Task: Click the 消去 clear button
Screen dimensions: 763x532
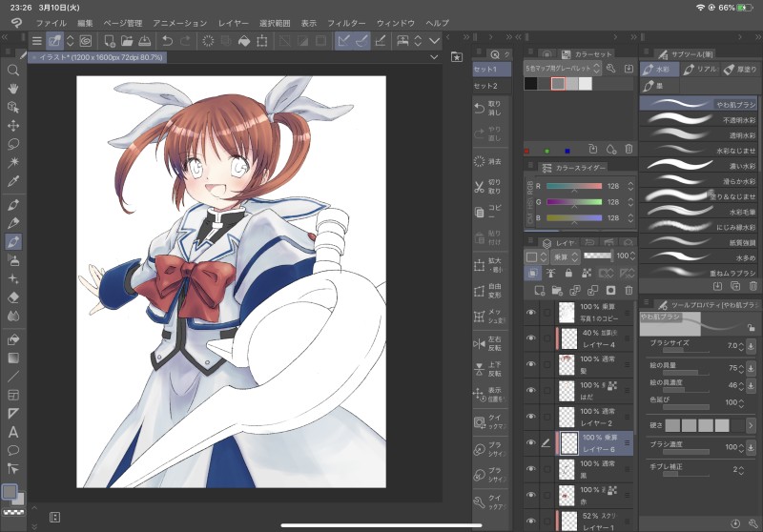Action: click(490, 161)
